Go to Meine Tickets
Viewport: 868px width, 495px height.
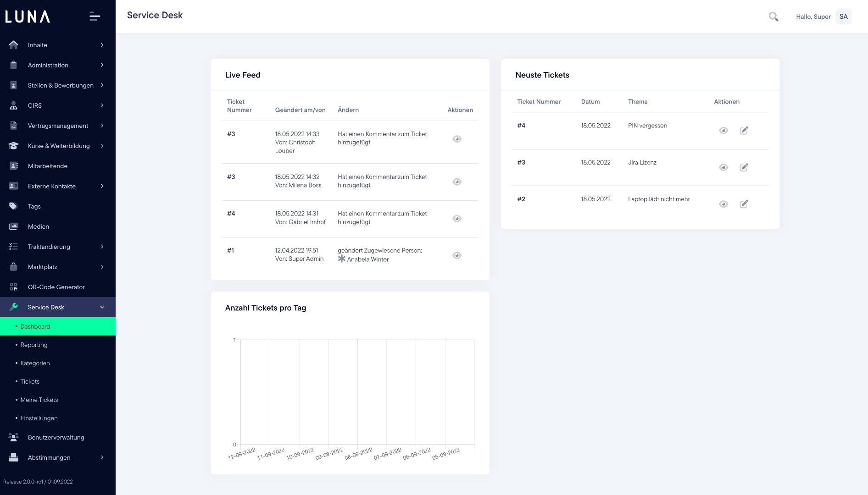pos(39,400)
